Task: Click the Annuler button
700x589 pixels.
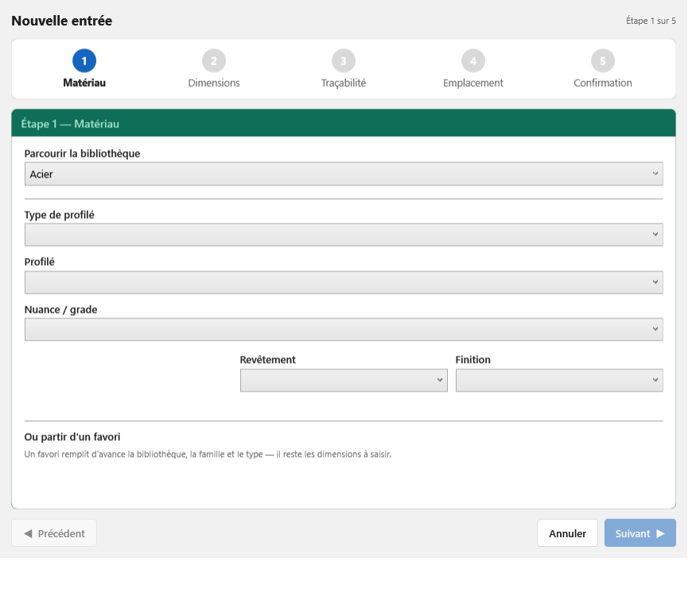Action: point(567,533)
